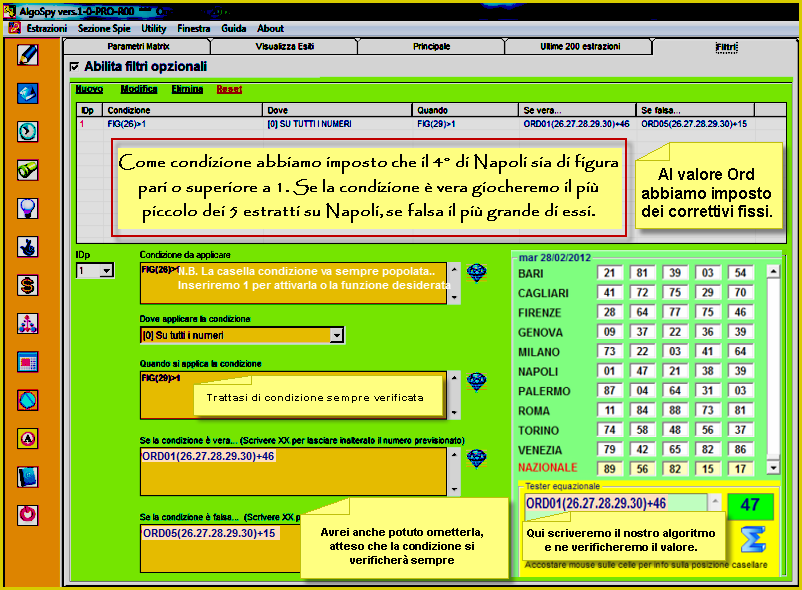The height and width of the screenshot is (590, 802).
Task: Click Venezia number cell "65"
Action: (675, 449)
